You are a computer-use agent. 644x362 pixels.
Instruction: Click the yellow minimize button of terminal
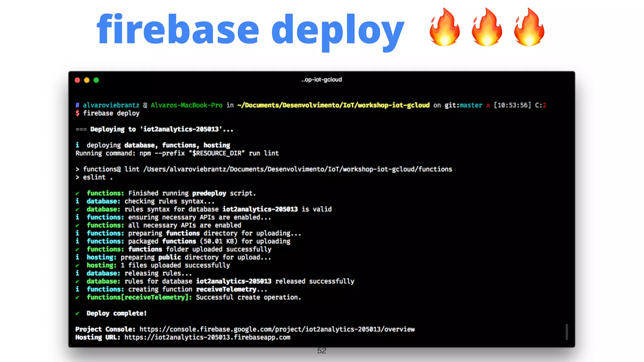(87, 80)
